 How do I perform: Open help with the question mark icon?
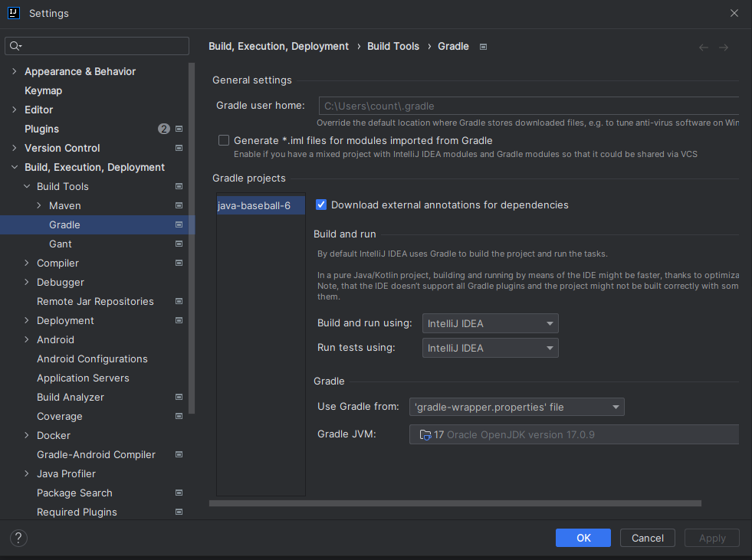point(18,538)
